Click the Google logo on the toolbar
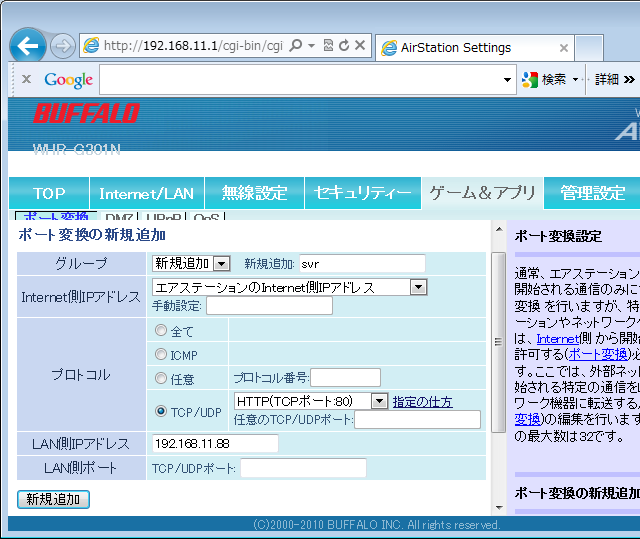The image size is (640, 539). (69, 80)
